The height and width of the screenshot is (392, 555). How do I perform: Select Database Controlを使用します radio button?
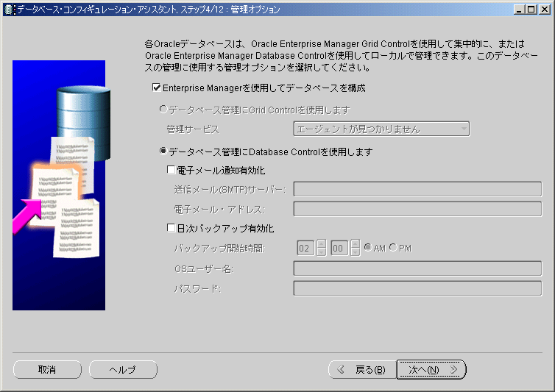pyautogui.click(x=163, y=152)
